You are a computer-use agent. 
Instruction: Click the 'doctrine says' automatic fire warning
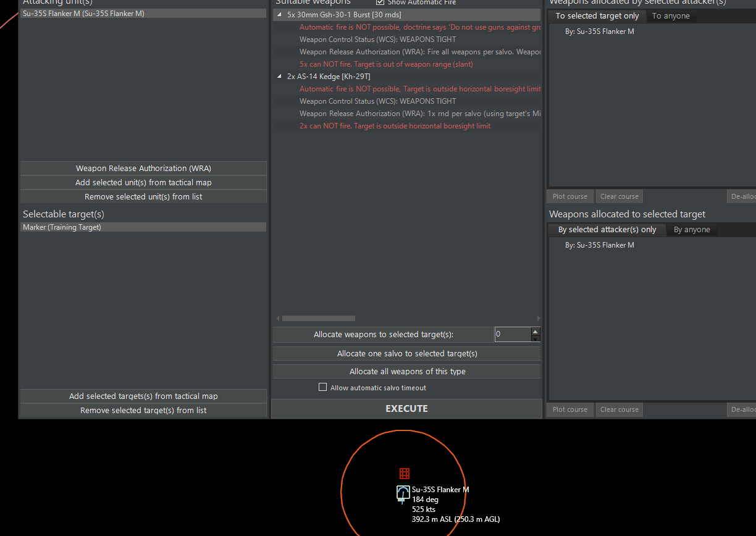pyautogui.click(x=420, y=27)
